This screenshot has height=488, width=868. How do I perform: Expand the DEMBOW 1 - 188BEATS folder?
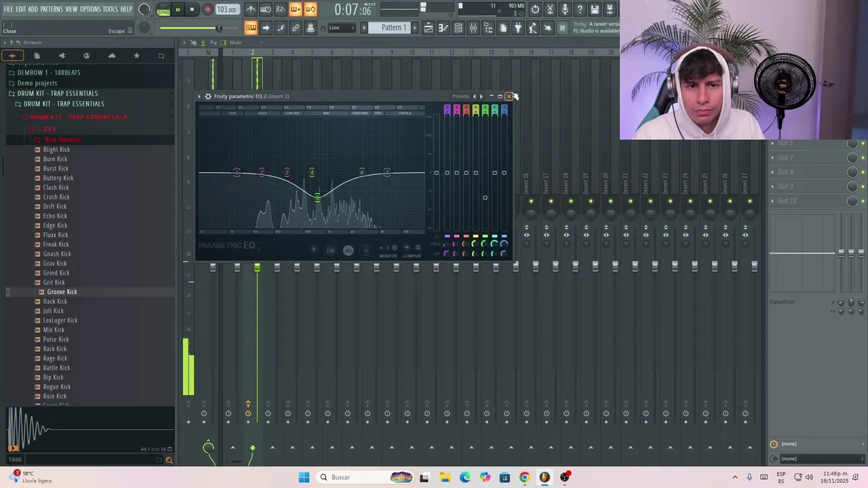pyautogui.click(x=49, y=73)
